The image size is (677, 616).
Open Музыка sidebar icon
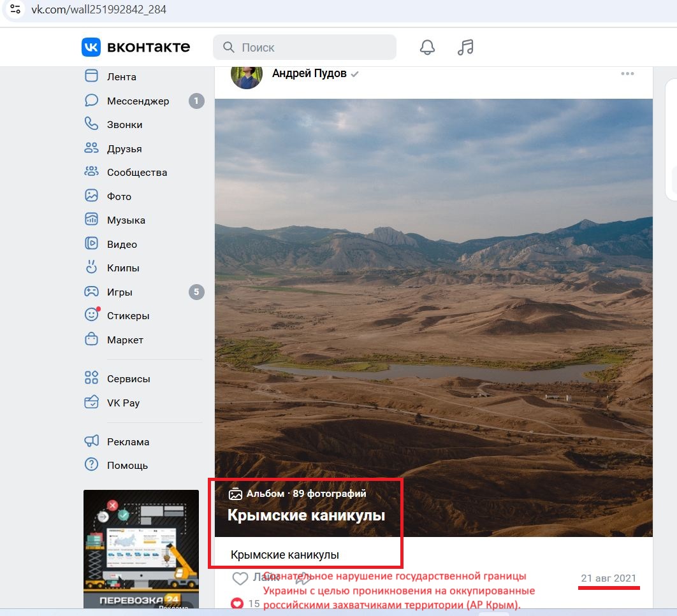(x=92, y=220)
